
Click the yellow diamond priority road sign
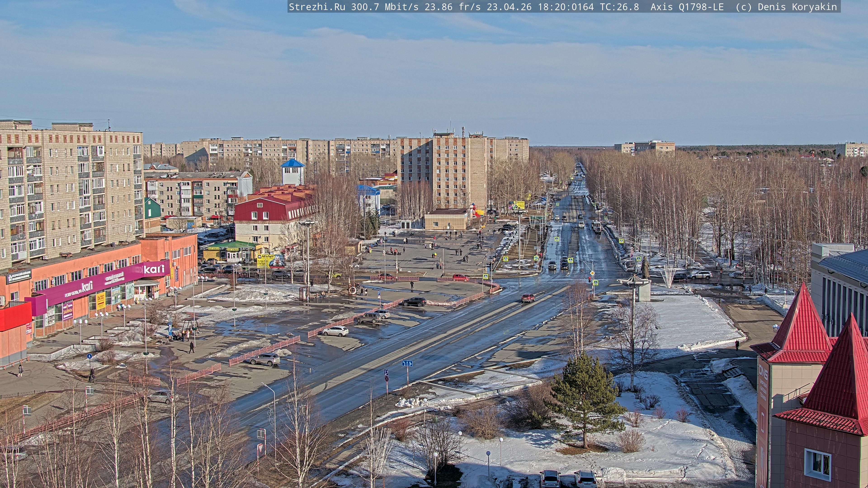coord(592,273)
